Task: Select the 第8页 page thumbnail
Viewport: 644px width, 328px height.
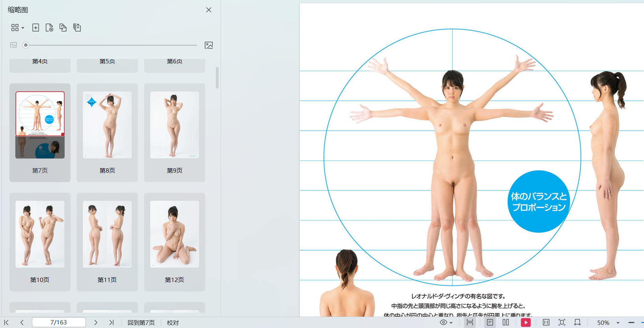Action: (x=107, y=125)
